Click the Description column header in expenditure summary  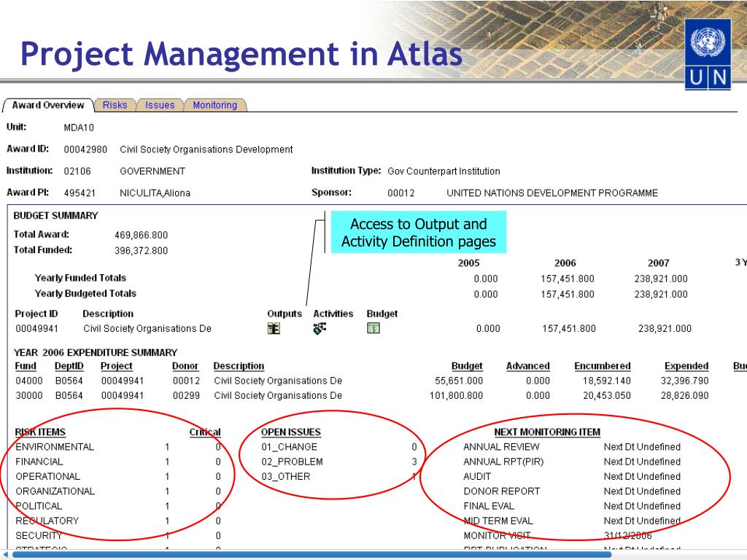coord(239,366)
